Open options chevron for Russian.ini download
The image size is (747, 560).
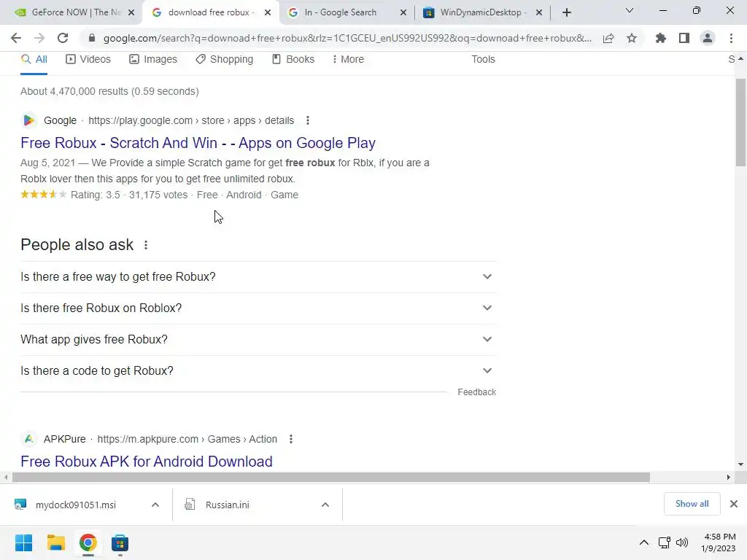coord(325,505)
